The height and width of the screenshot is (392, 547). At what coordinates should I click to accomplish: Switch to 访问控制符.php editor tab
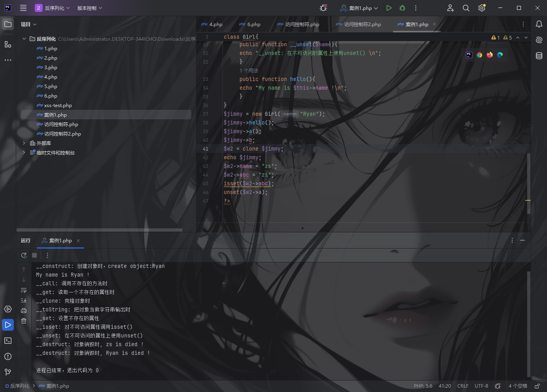click(298, 24)
